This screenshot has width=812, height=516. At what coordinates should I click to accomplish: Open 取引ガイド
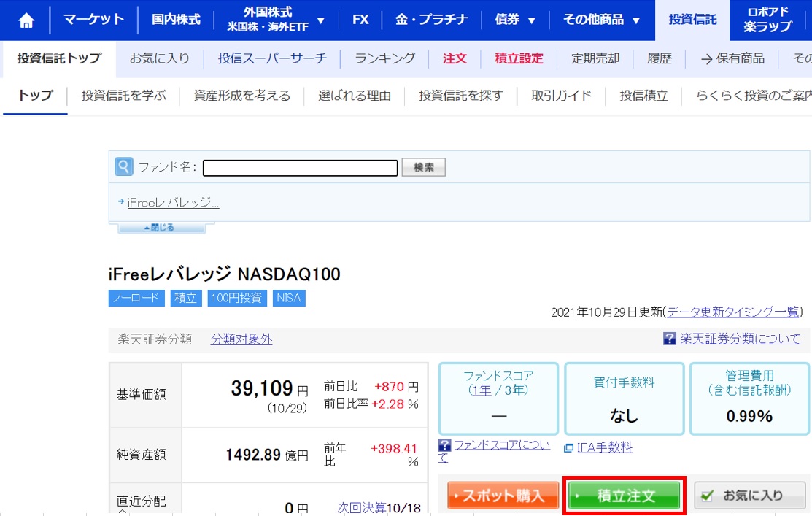[561, 96]
